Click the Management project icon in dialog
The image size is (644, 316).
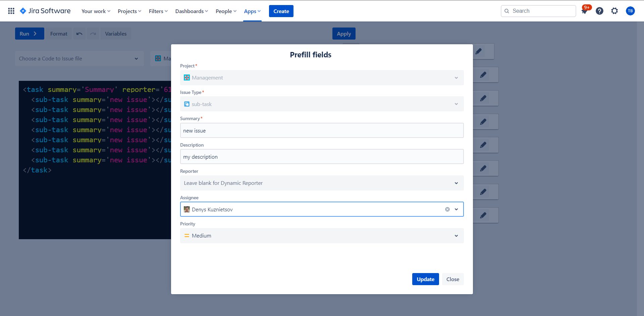coord(187,78)
